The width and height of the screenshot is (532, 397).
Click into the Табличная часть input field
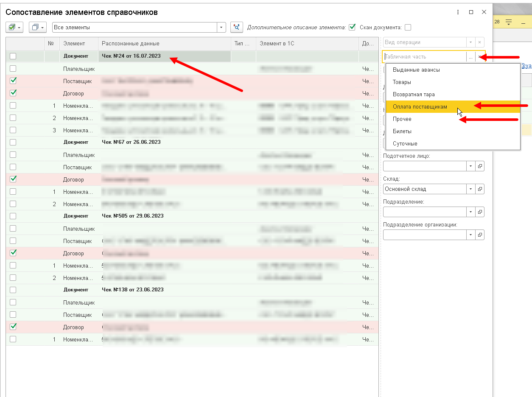click(425, 56)
